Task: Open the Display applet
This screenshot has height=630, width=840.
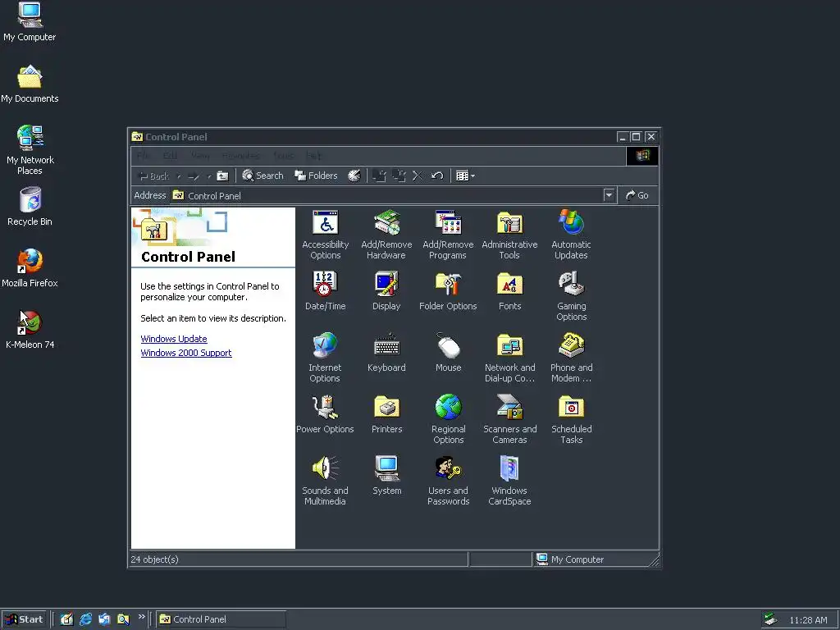Action: tap(386, 291)
